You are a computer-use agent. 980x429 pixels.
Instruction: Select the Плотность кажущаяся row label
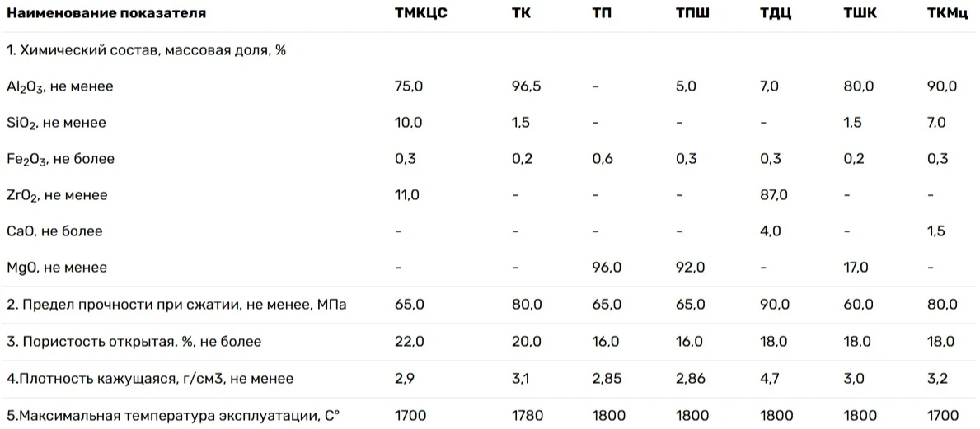[x=149, y=379]
